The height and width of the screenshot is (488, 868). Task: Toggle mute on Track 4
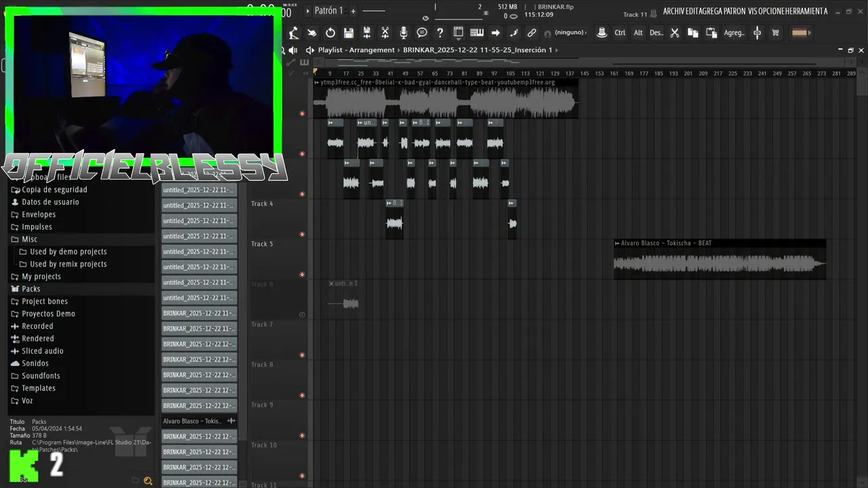click(x=302, y=235)
